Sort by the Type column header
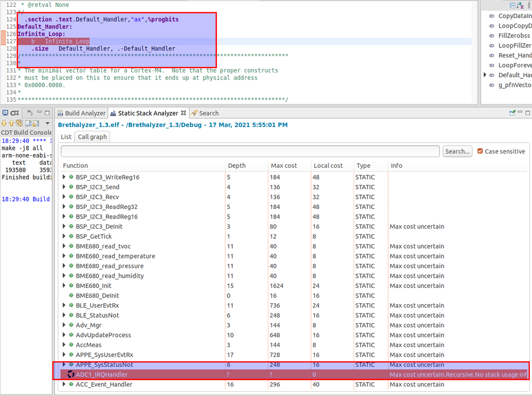 pyautogui.click(x=363, y=165)
